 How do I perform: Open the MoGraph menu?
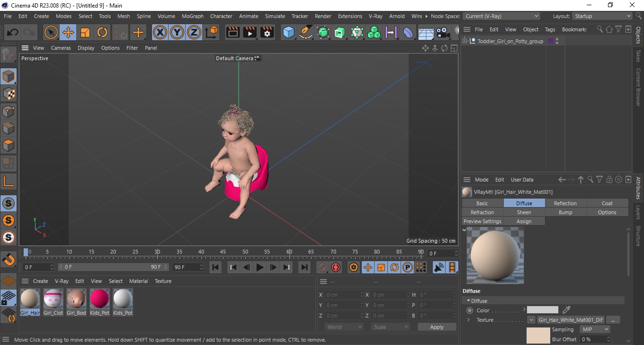(x=193, y=16)
